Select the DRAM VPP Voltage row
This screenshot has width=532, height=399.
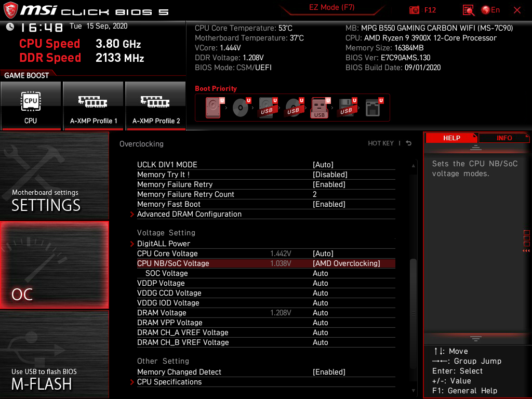266,322
